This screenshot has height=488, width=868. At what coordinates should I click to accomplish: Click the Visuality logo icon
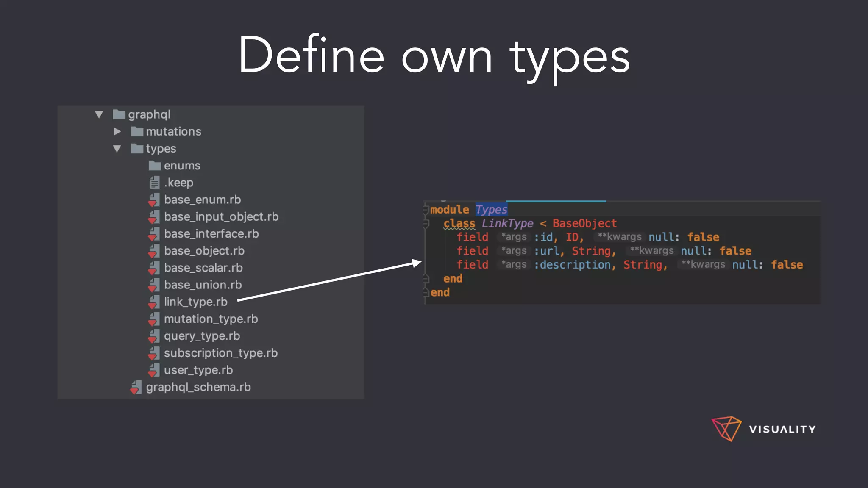click(x=726, y=429)
